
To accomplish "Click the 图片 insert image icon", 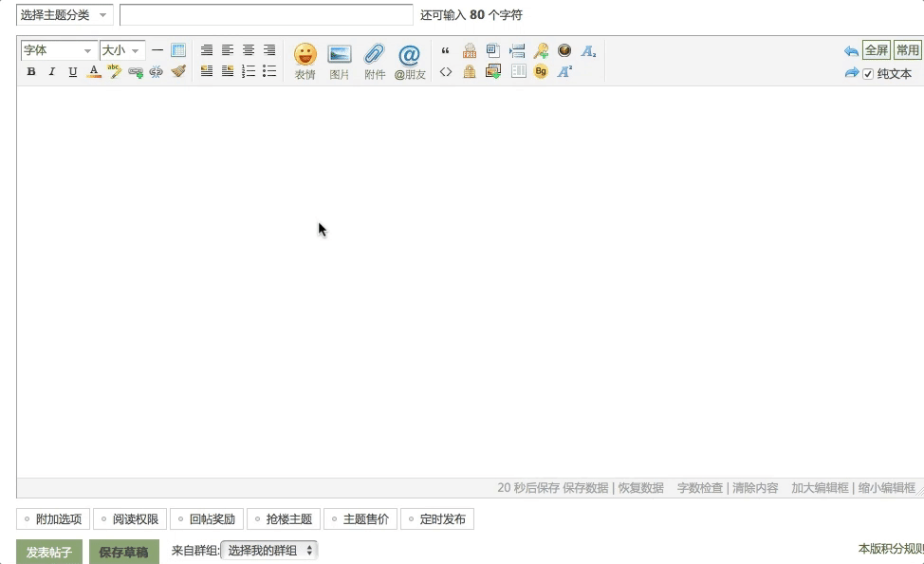I will [x=340, y=61].
